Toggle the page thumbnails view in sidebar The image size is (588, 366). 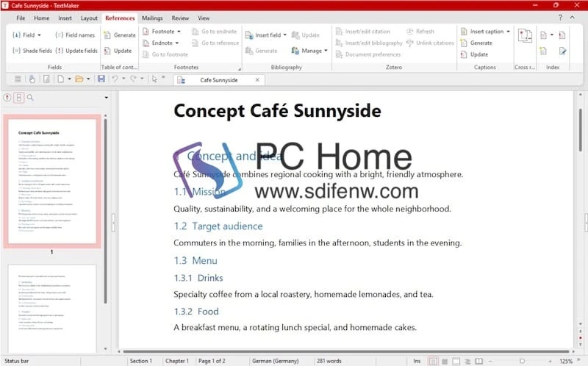(19, 98)
